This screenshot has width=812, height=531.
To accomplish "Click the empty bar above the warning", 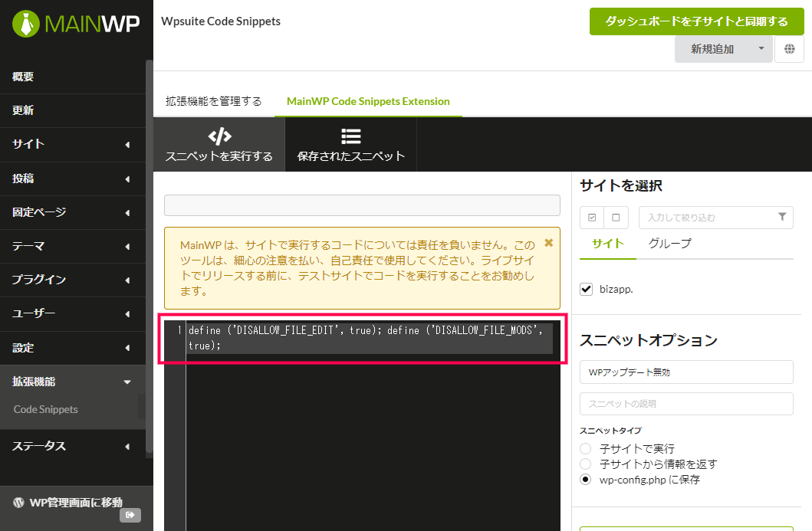I will (x=362, y=205).
